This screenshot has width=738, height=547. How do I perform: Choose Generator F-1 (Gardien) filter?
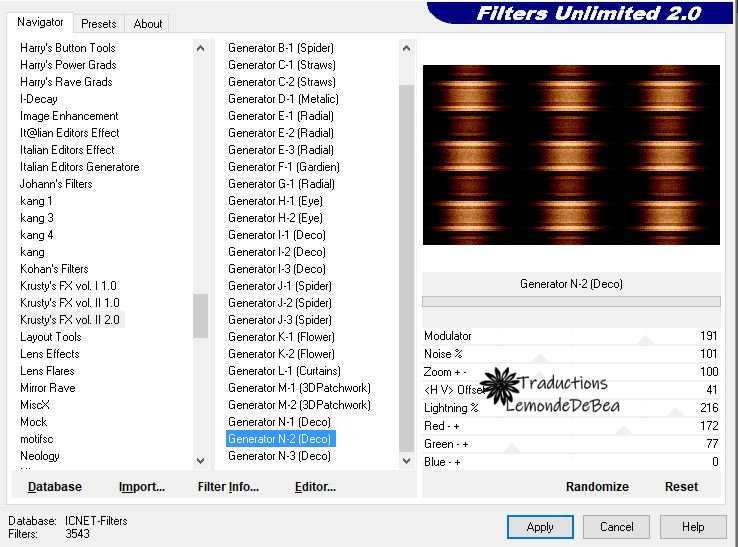(283, 167)
